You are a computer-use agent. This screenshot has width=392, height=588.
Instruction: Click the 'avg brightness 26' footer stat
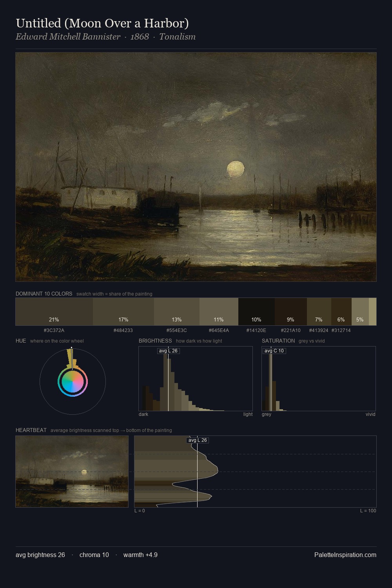(40, 555)
